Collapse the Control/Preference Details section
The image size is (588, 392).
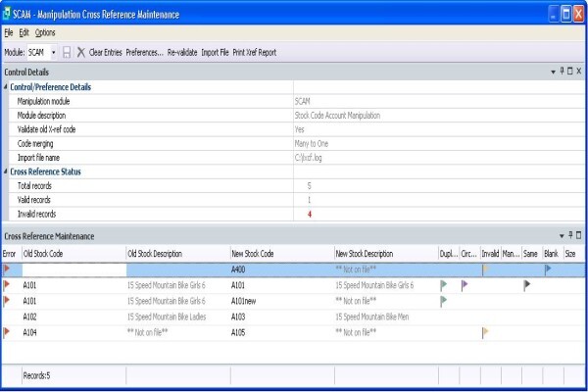click(6, 86)
